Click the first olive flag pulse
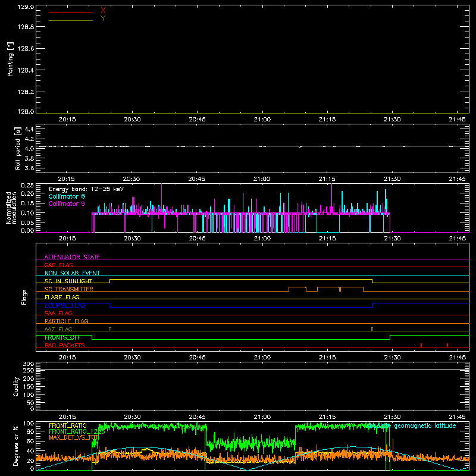This screenshot has height=476, width=476. tap(110, 330)
